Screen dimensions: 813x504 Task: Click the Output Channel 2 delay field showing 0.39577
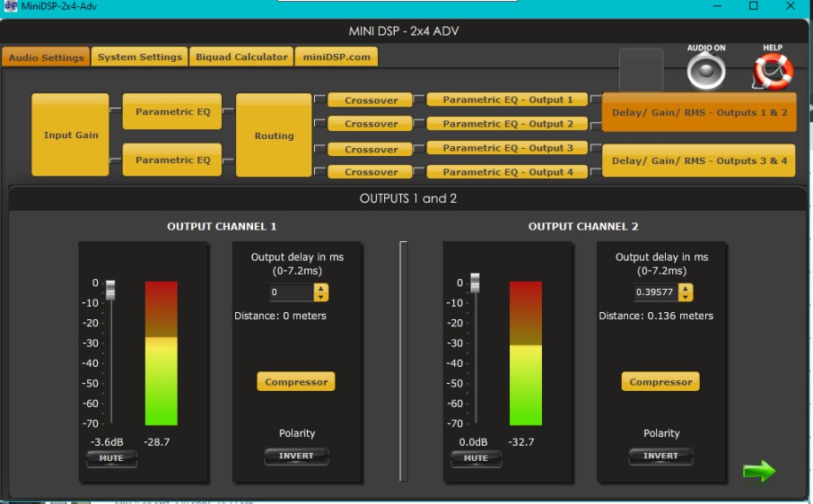point(656,292)
